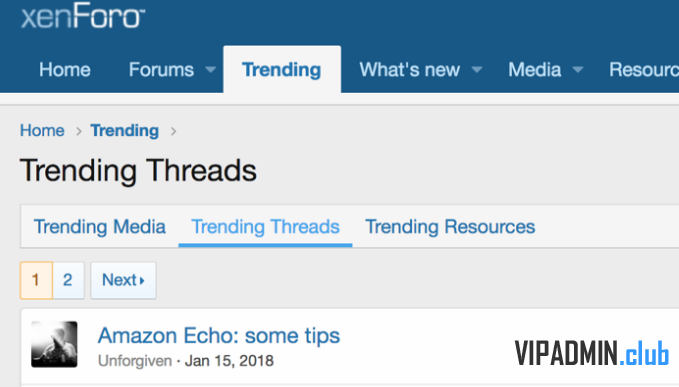Click the xenForo logo
Viewport: 679px width, 387px height.
pos(83,16)
